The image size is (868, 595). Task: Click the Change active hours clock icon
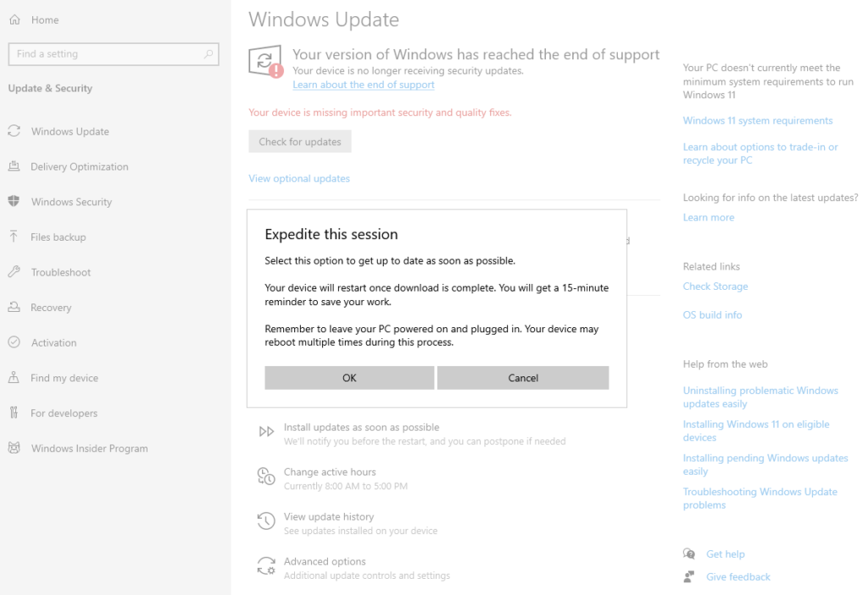click(266, 476)
